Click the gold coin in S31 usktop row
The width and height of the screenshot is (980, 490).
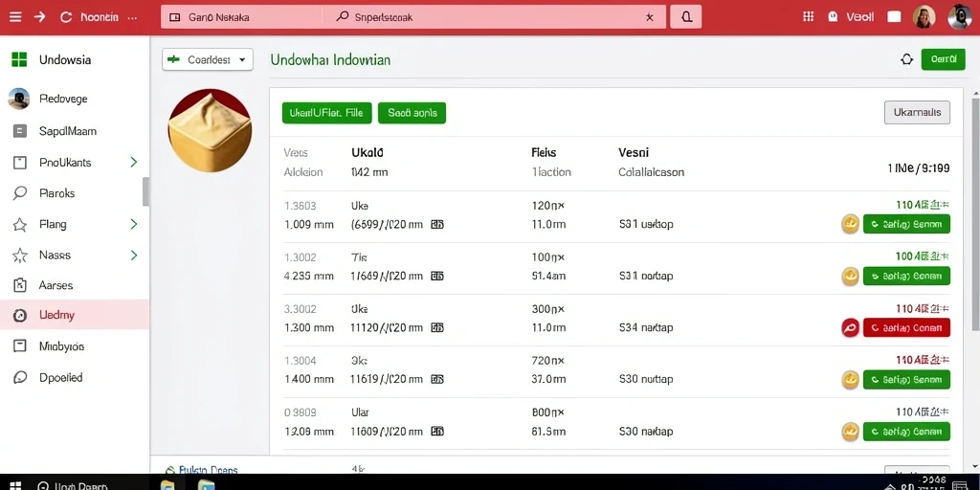click(850, 224)
